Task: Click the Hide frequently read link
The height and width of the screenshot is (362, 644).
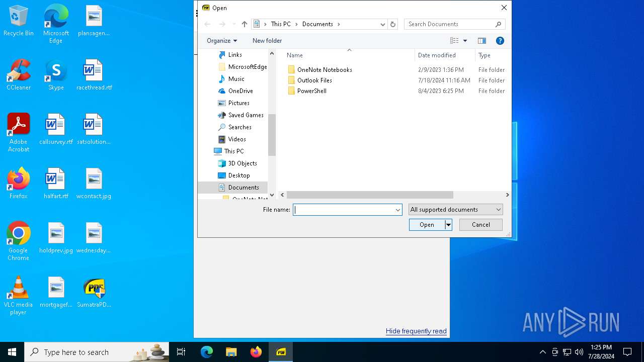Action: (416, 331)
